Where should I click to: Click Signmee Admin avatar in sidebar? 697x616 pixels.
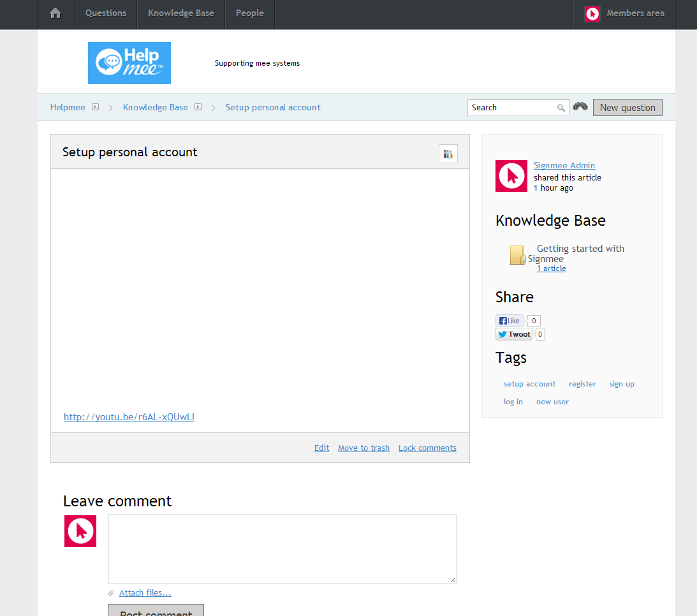(x=511, y=176)
